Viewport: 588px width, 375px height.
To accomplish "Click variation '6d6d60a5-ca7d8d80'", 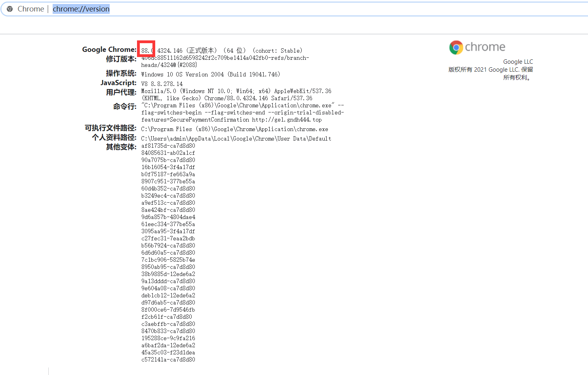I will [168, 253].
